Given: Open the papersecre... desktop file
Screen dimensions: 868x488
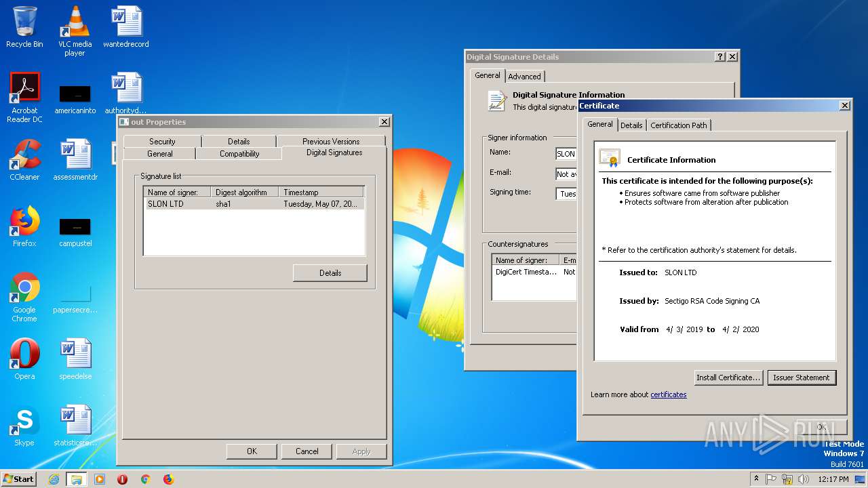Looking at the screenshot, I should [x=75, y=299].
